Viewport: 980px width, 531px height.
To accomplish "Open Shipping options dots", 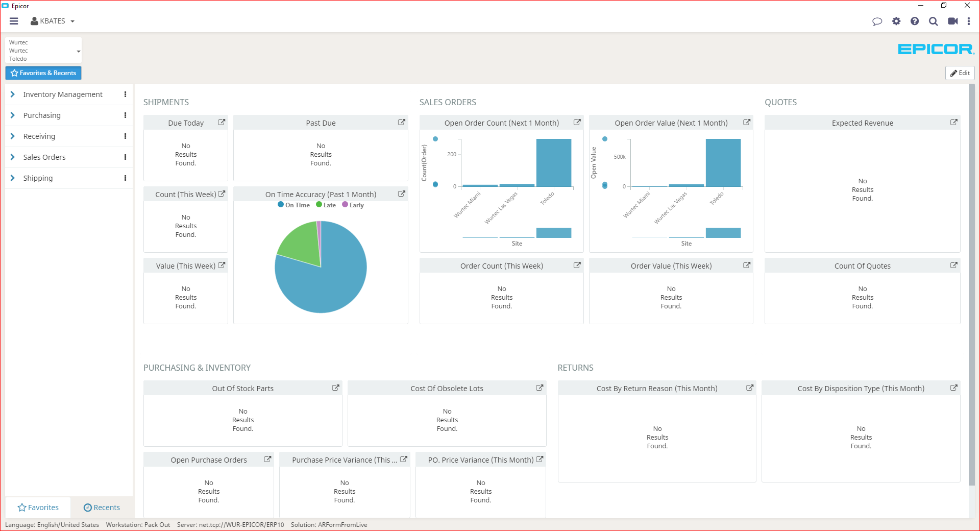I will (125, 178).
